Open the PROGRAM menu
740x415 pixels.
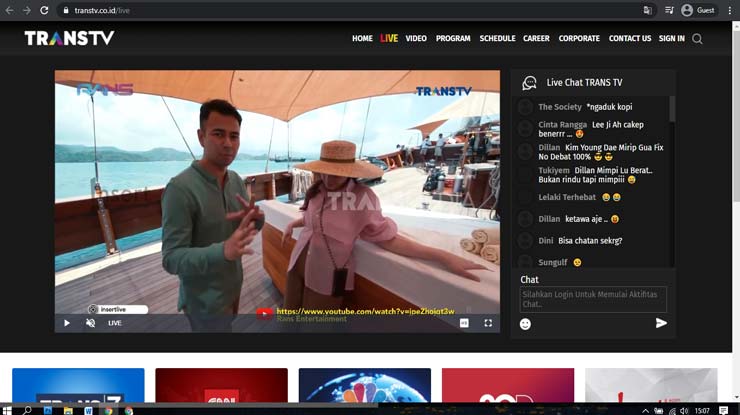pos(453,38)
